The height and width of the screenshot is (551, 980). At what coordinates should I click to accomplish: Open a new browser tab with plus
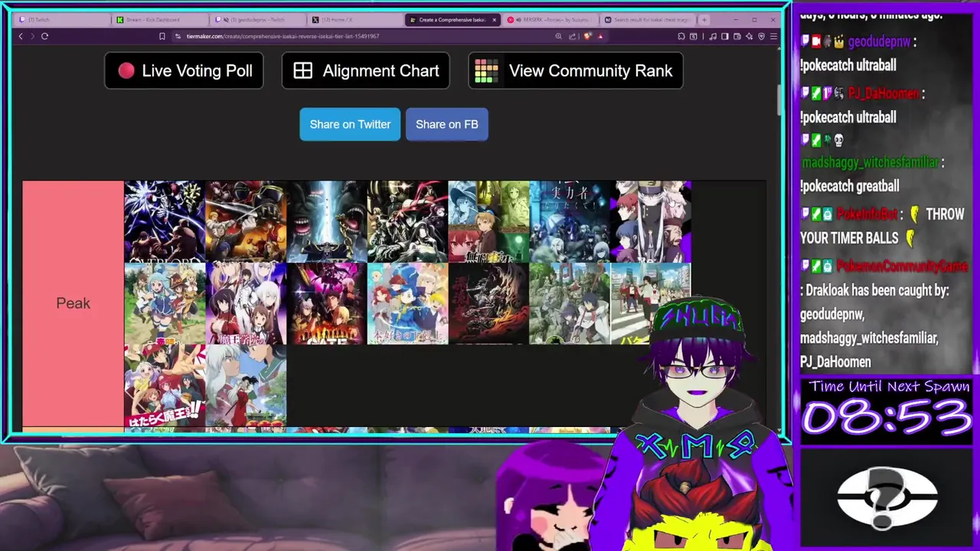(x=705, y=19)
